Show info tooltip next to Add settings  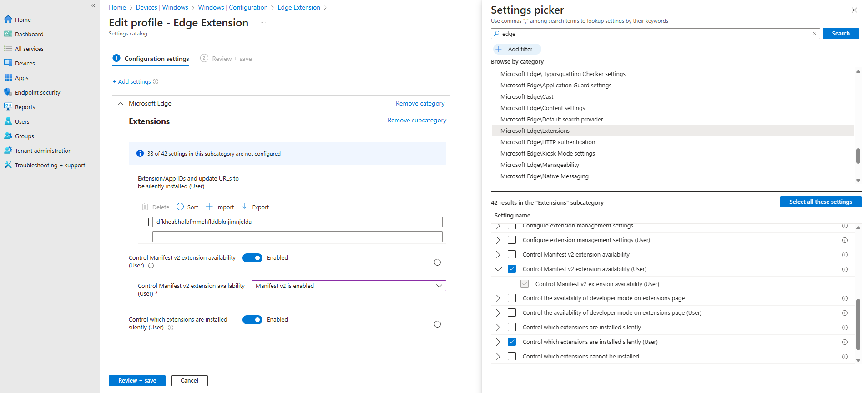(156, 81)
